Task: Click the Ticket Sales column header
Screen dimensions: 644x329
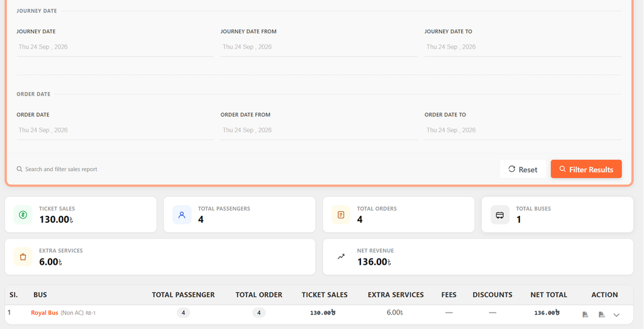Action: coord(325,295)
